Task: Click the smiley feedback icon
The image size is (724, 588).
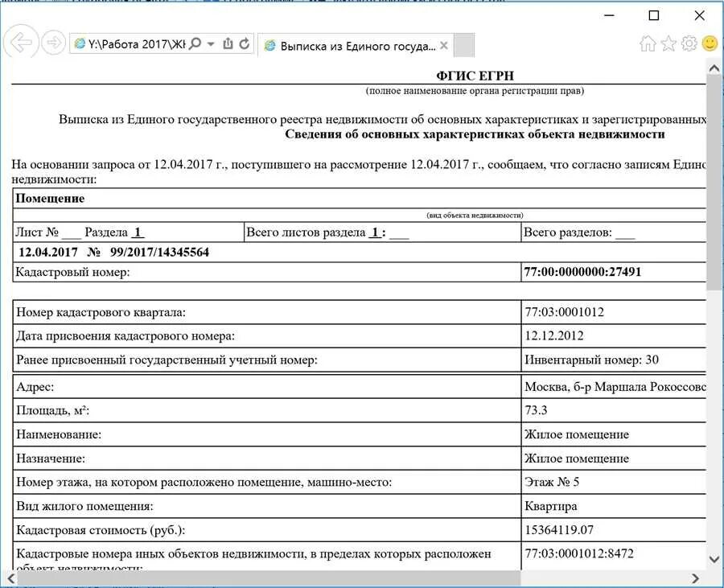Action: tap(710, 43)
